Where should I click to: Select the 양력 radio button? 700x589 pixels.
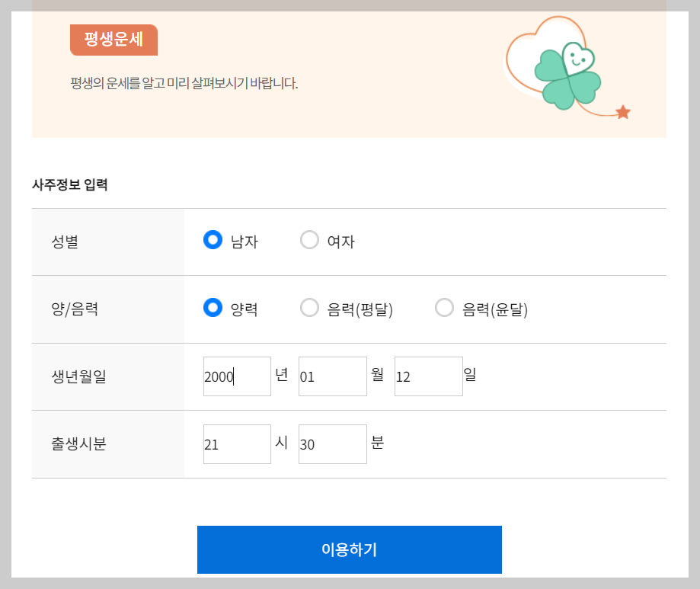click(x=213, y=307)
